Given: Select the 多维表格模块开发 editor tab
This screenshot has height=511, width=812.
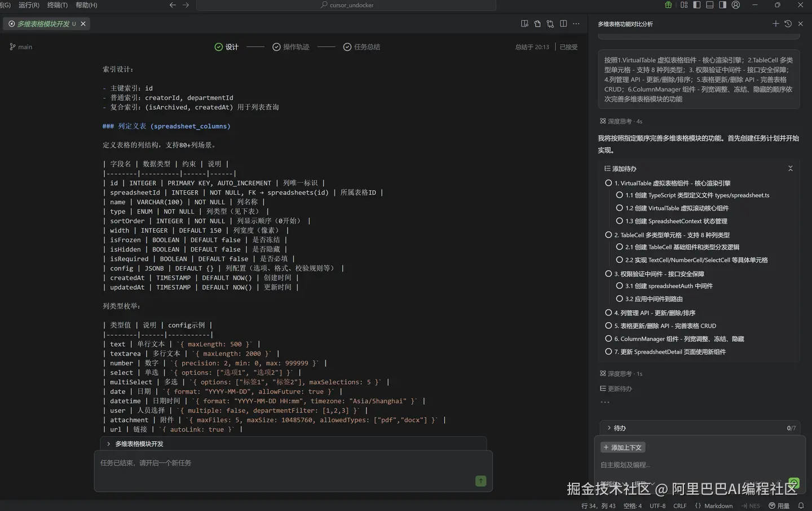Looking at the screenshot, I should pos(46,24).
